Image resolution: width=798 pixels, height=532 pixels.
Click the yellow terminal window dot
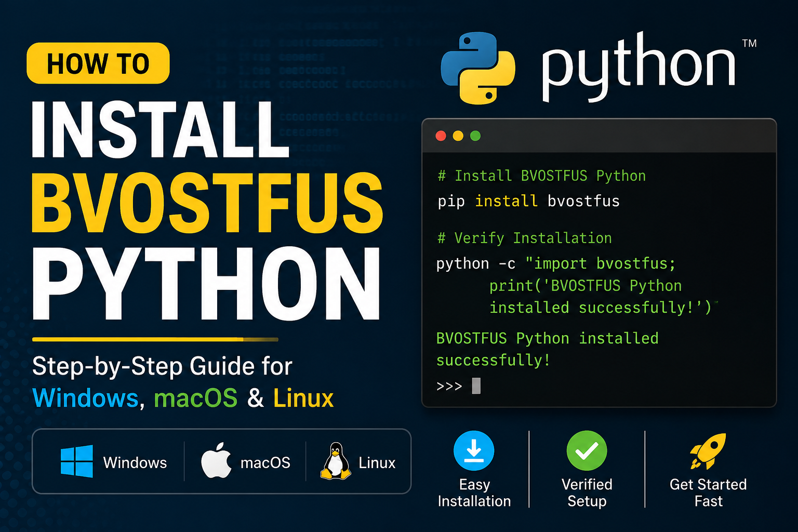[458, 136]
